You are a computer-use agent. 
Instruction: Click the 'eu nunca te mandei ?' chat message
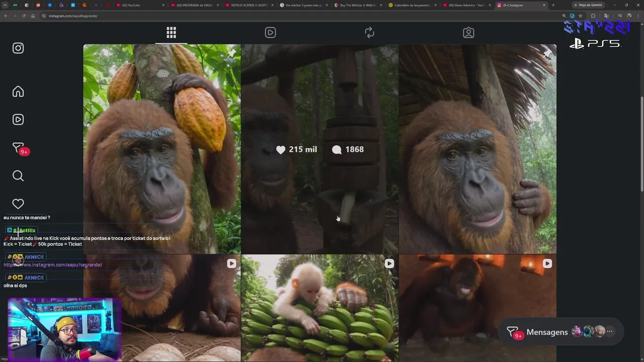pyautogui.click(x=27, y=218)
